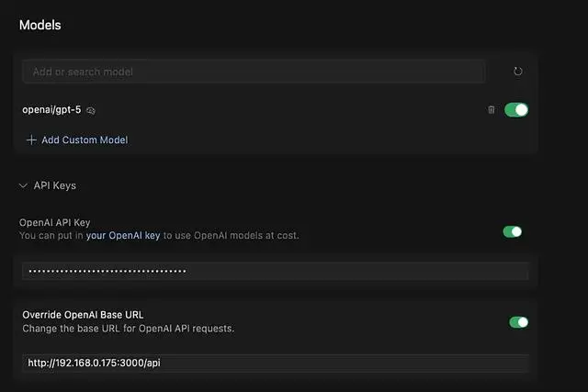Click the OpenAI API Key label
Screen dimensions: 588x392
coord(55,222)
